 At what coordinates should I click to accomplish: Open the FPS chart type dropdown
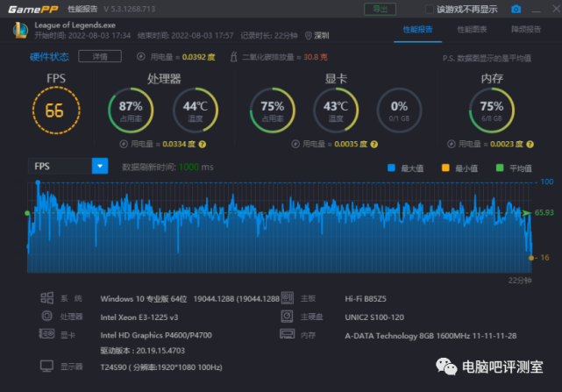(100, 166)
